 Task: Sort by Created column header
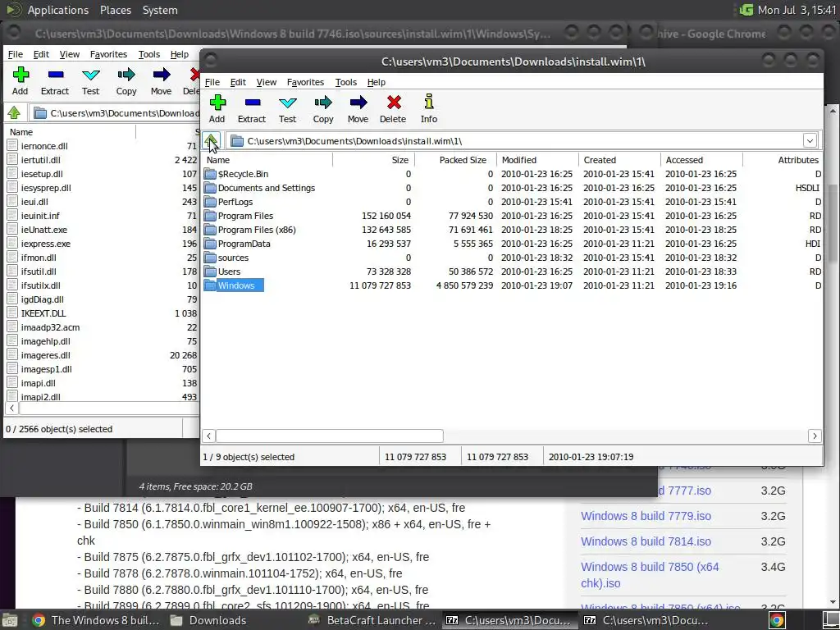[x=620, y=160]
